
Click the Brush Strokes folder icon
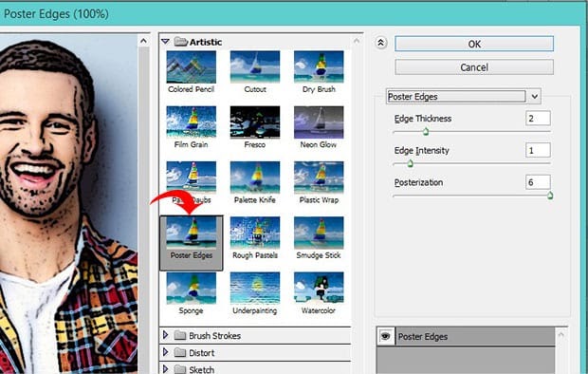(180, 335)
